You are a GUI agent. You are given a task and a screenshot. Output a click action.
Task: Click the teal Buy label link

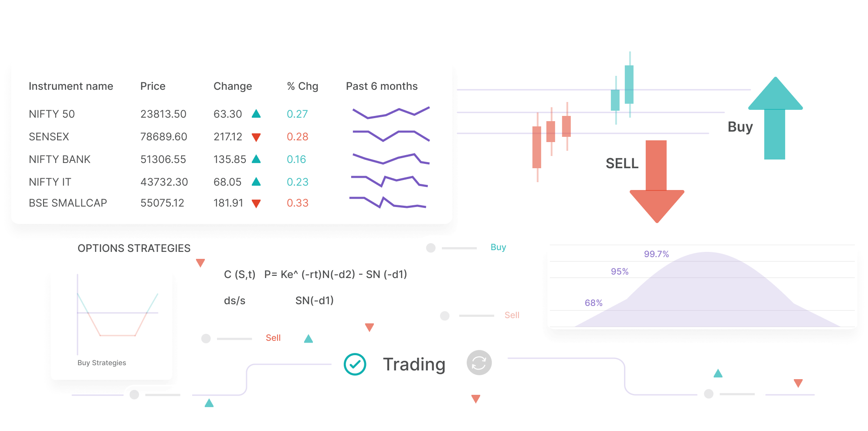(x=498, y=247)
